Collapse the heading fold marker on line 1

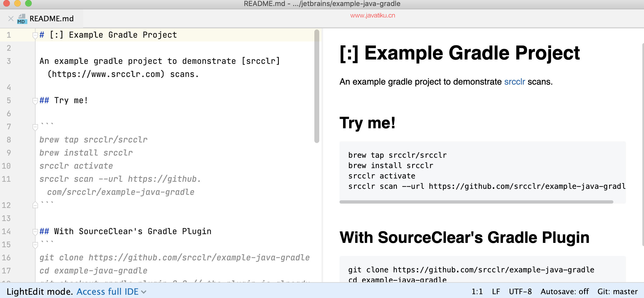[x=35, y=35]
